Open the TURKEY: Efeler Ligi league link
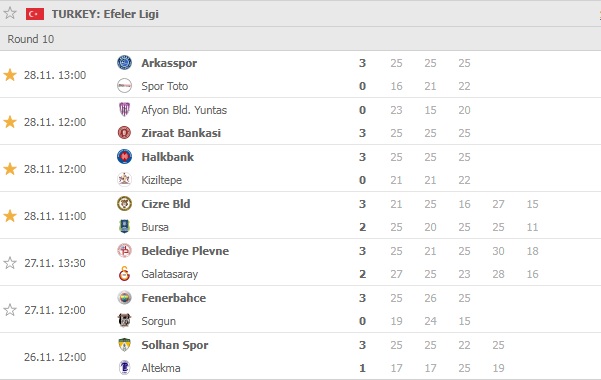This screenshot has height=380, width=601. pos(105,14)
